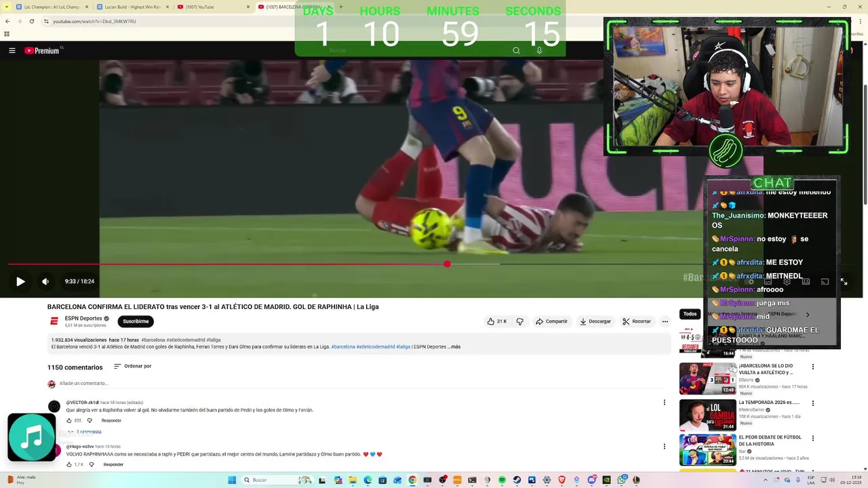Dislike the video with thumbs-down icon
This screenshot has height=488, width=868.
[520, 321]
